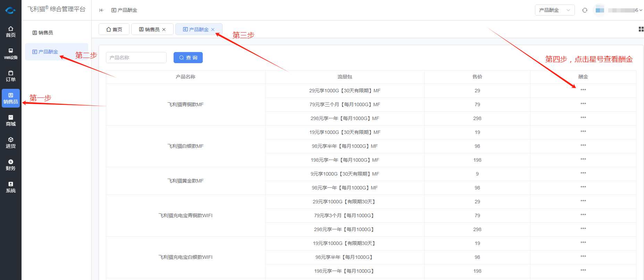Expand the 产品酬金 dropdown in top bar
This screenshot has width=644, height=280.
pyautogui.click(x=554, y=10)
